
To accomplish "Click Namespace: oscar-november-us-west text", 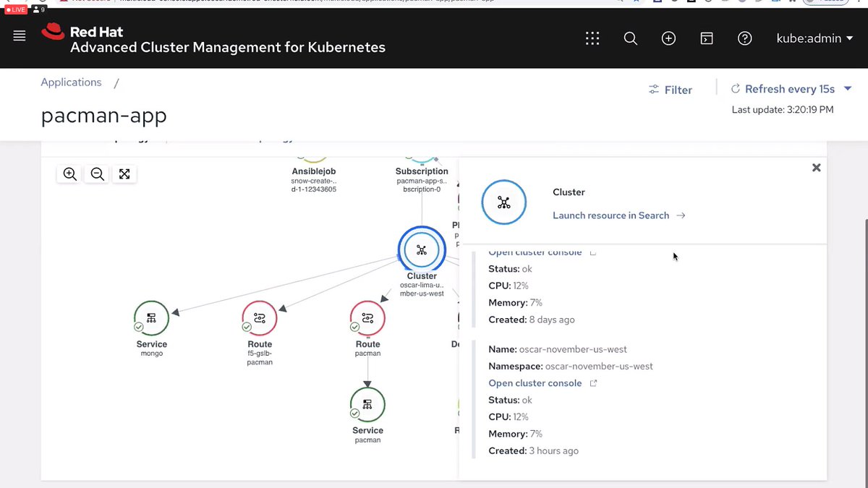I will coord(571,367).
